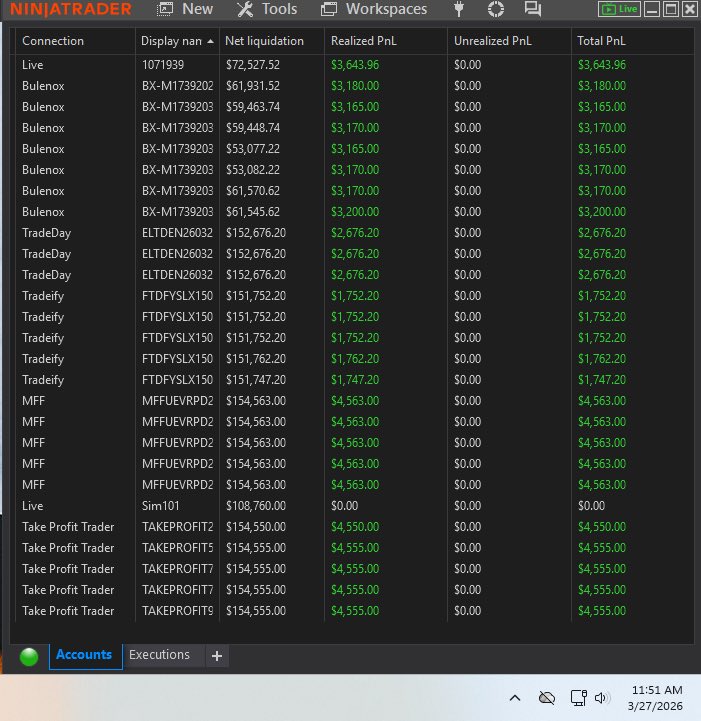This screenshot has height=721, width=701.
Task: Click realized PnL $3,643.96
Action: coord(355,65)
